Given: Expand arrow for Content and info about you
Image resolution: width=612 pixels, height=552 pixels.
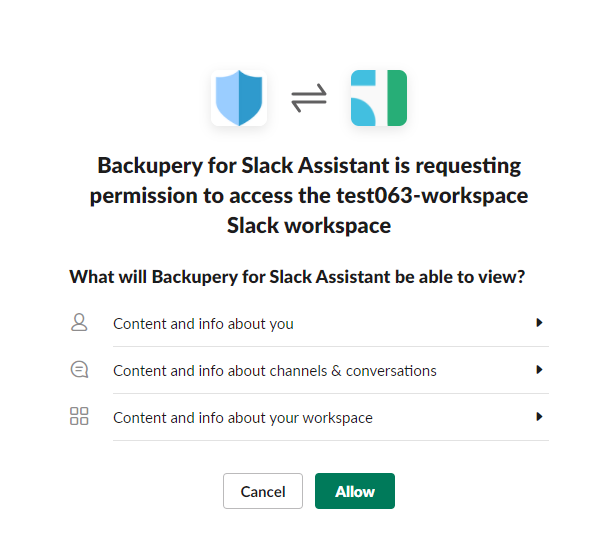Looking at the screenshot, I should pyautogui.click(x=539, y=322).
